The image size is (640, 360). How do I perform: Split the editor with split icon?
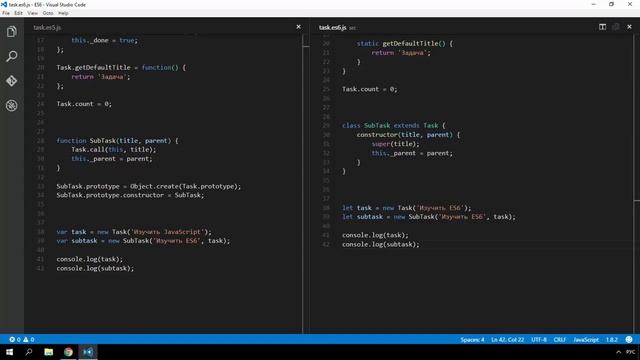(x=602, y=27)
